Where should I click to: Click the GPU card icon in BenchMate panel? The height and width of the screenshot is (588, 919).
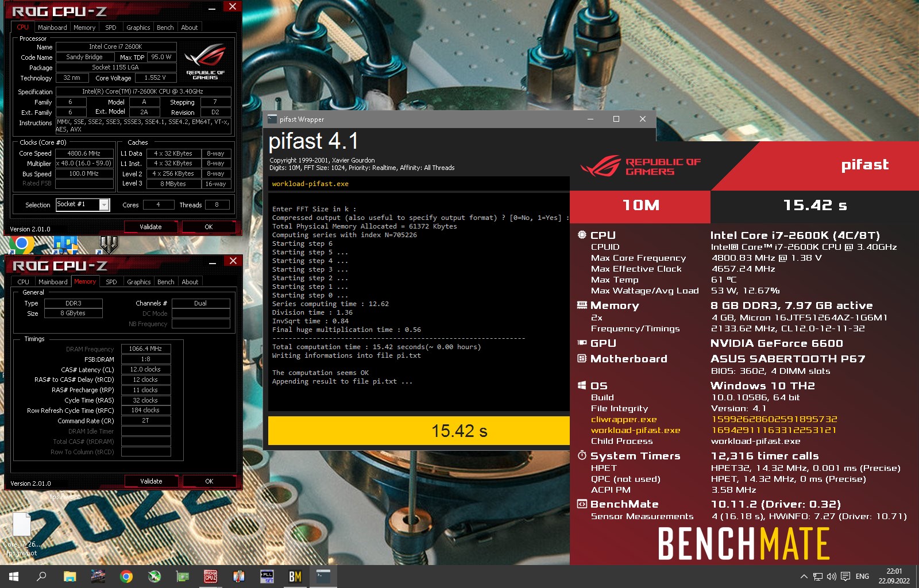point(582,343)
